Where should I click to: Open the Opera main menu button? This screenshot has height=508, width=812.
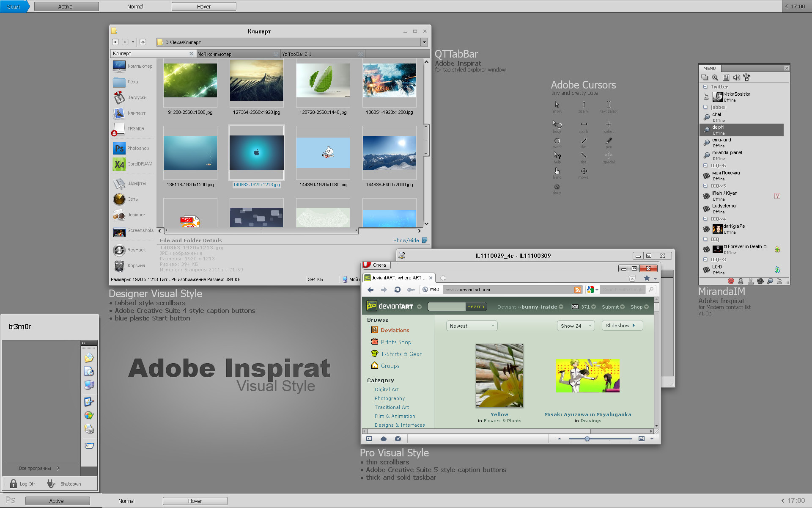coord(376,265)
